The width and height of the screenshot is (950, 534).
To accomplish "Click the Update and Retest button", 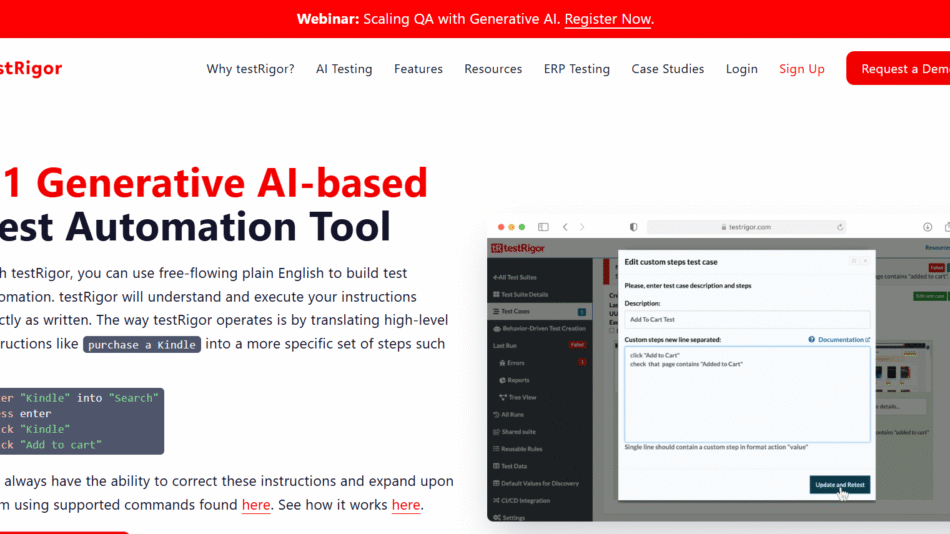I will click(x=839, y=485).
